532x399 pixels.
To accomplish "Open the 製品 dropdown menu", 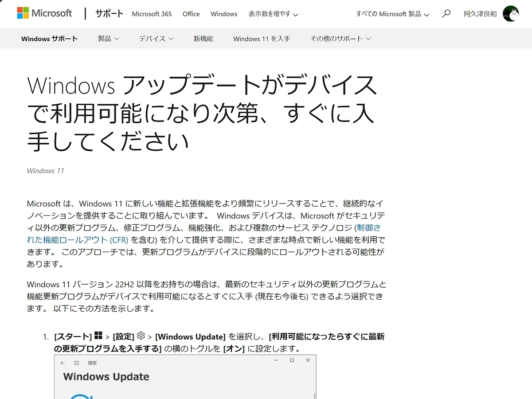I will (109, 39).
